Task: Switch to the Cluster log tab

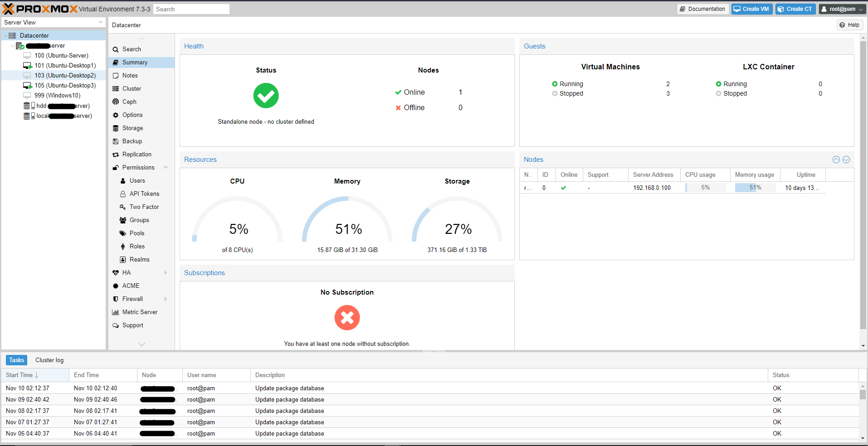Action: [x=49, y=359]
